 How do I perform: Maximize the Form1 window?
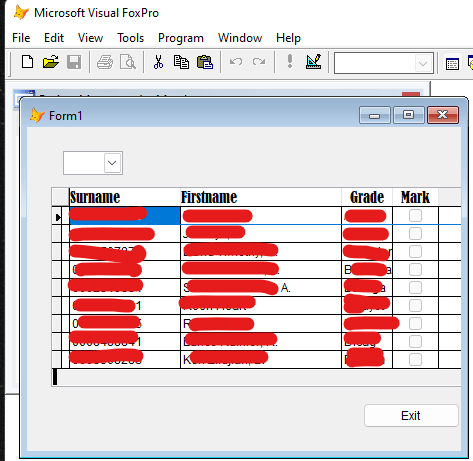pos(409,115)
